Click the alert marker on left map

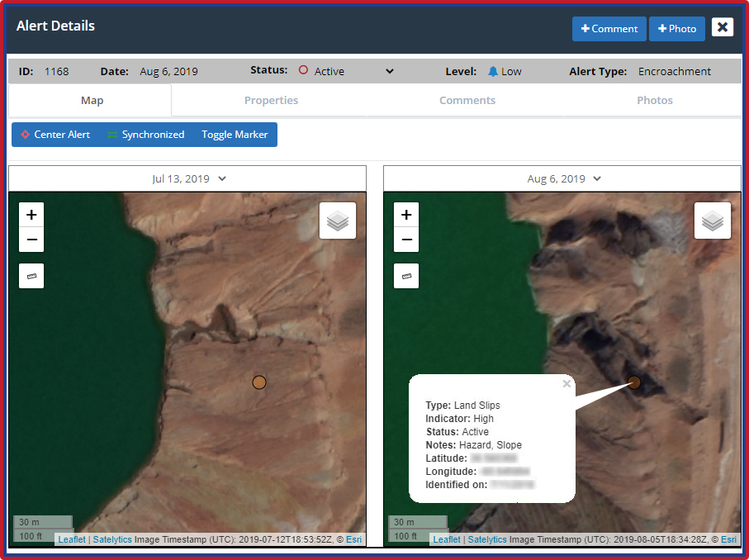click(x=259, y=382)
